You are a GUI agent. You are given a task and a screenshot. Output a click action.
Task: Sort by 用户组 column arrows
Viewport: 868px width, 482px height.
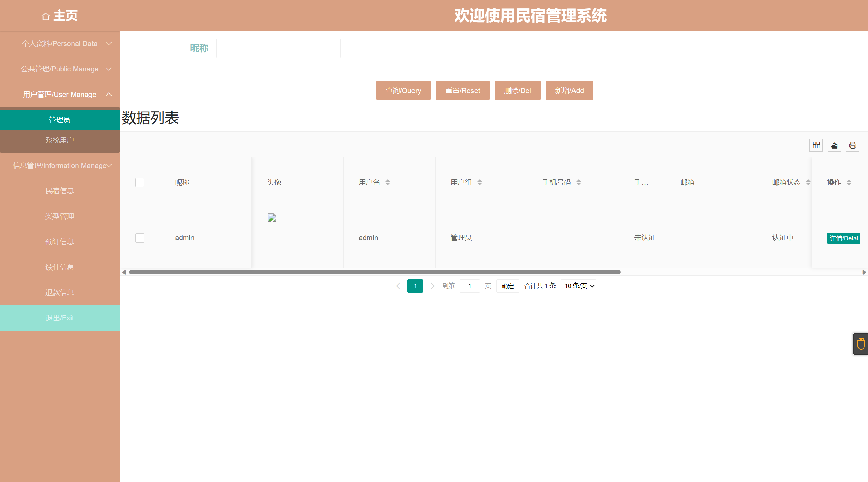click(x=480, y=182)
